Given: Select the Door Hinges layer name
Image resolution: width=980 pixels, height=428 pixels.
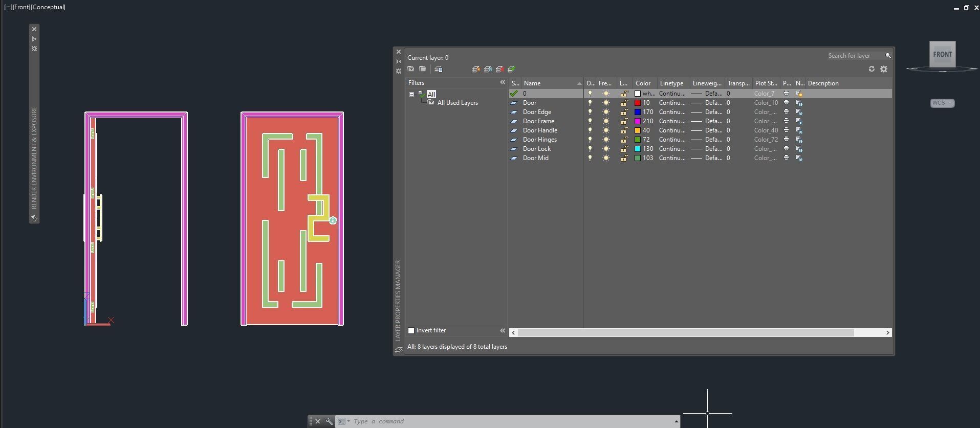Looking at the screenshot, I should pyautogui.click(x=540, y=140).
